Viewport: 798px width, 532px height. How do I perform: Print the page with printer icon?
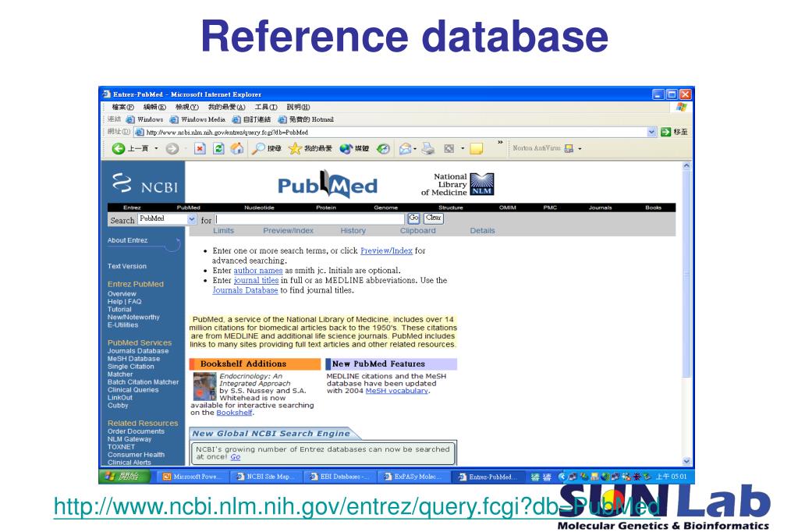point(428,148)
